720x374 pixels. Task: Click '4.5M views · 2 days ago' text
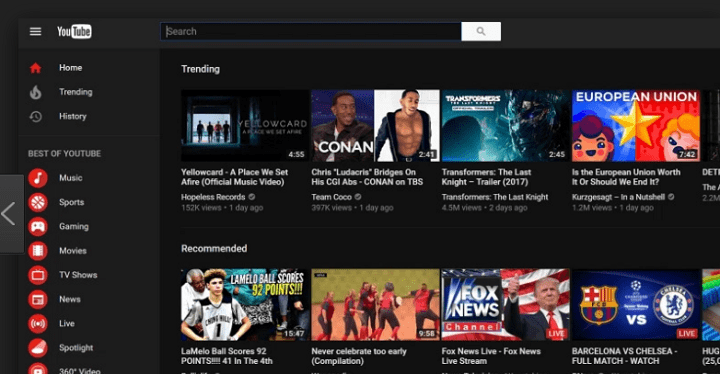[484, 208]
